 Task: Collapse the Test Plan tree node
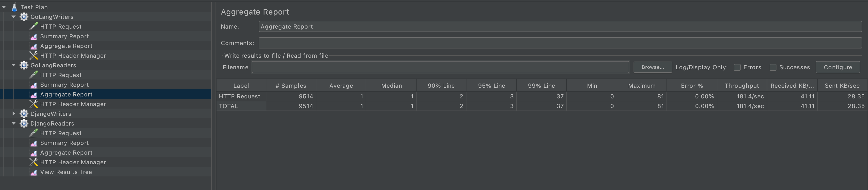click(x=3, y=7)
